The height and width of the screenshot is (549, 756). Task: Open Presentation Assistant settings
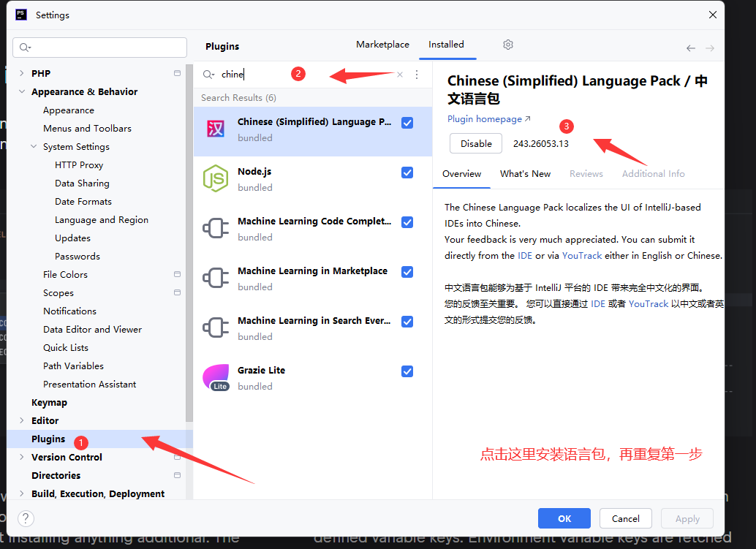(90, 385)
